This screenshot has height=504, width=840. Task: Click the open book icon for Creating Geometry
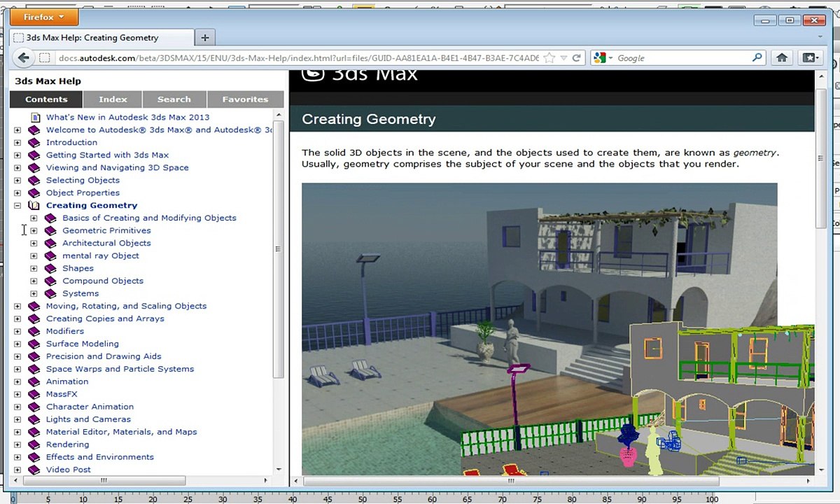click(34, 205)
